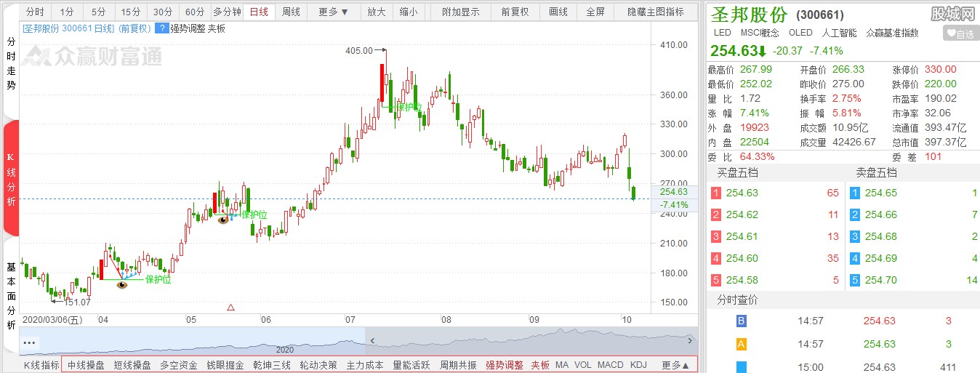Click the 405.00 high price label
The image size is (980, 373).
click(x=359, y=51)
